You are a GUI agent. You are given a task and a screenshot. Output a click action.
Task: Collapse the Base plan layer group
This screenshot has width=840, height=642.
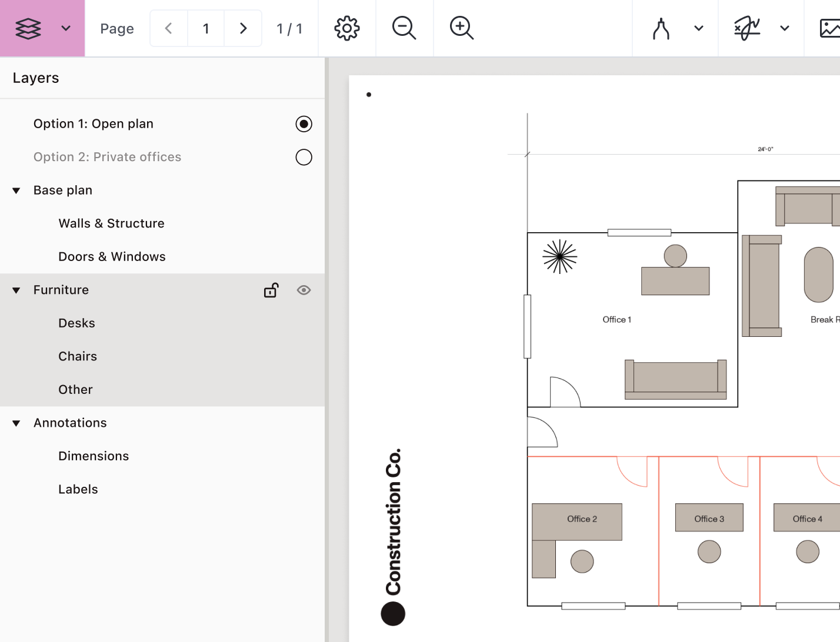click(16, 190)
